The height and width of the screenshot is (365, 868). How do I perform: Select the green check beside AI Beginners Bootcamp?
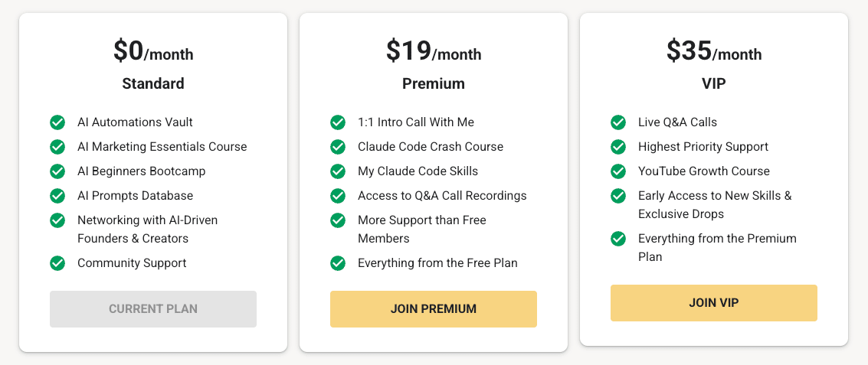click(x=57, y=171)
